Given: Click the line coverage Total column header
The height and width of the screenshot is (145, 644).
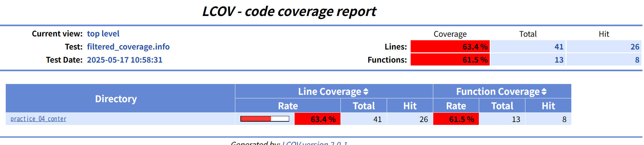Looking at the screenshot, I should click(364, 106).
